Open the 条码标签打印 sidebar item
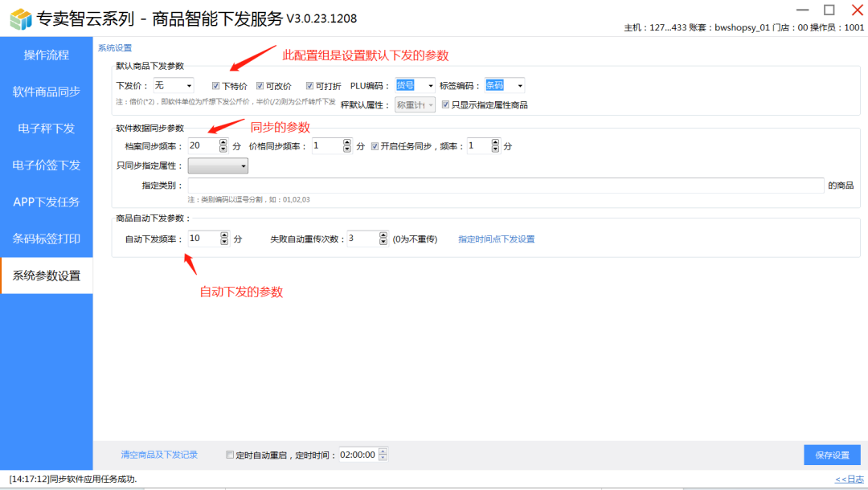868x490 pixels. (47, 239)
